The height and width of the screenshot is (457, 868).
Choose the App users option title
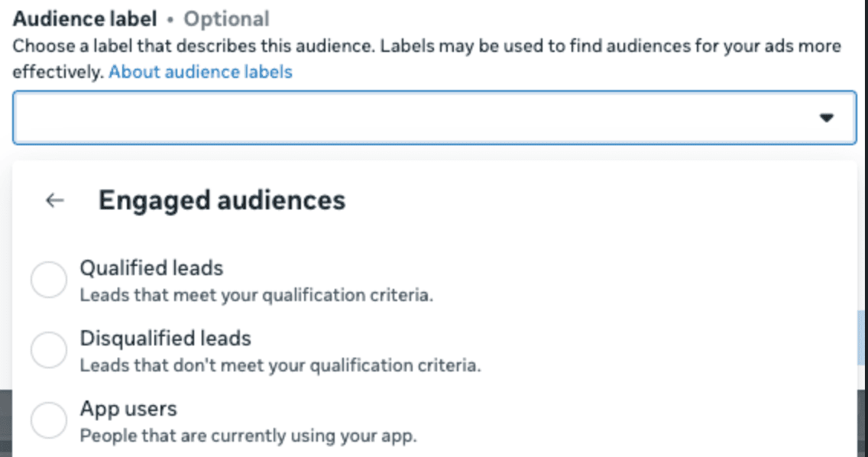pos(128,409)
